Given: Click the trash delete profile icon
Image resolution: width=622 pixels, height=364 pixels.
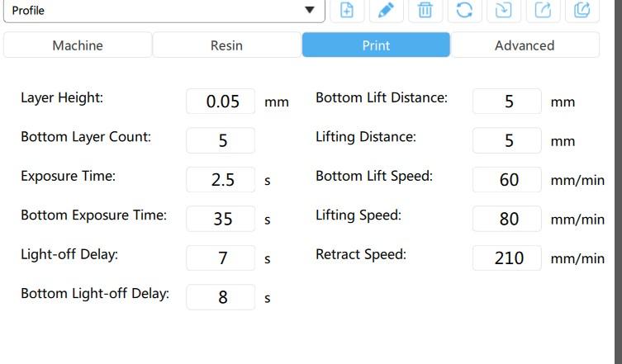Looking at the screenshot, I should point(425,10).
